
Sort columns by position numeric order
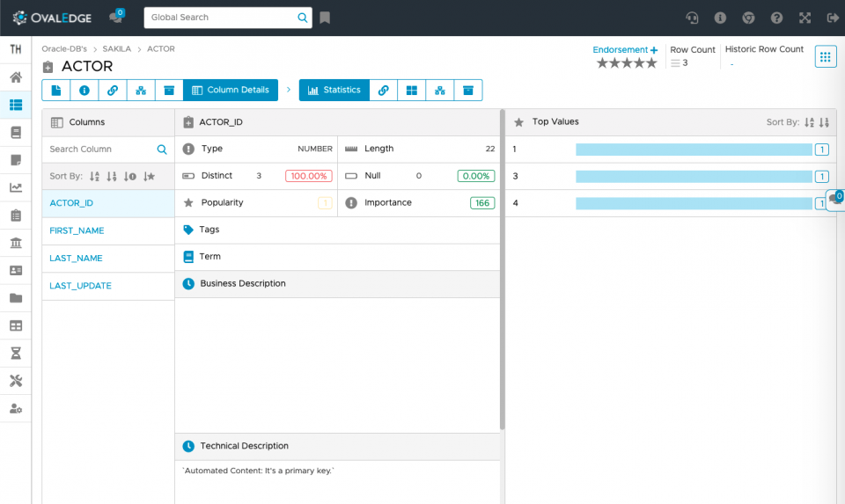coord(112,176)
